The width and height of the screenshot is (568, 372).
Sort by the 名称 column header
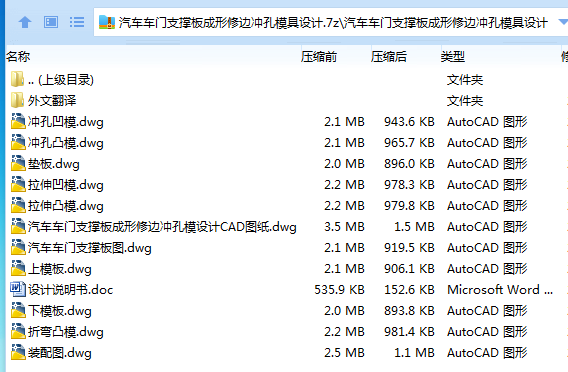(18, 57)
